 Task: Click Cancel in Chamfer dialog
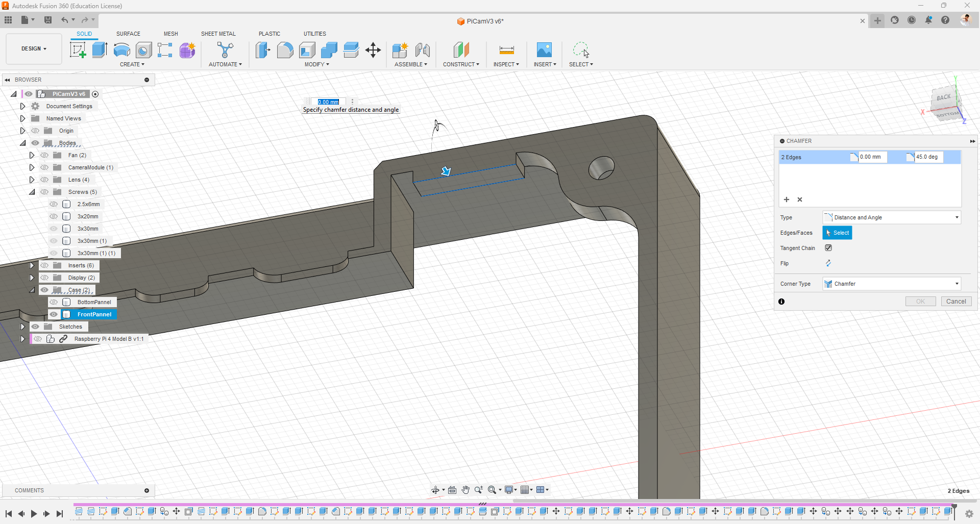tap(956, 302)
